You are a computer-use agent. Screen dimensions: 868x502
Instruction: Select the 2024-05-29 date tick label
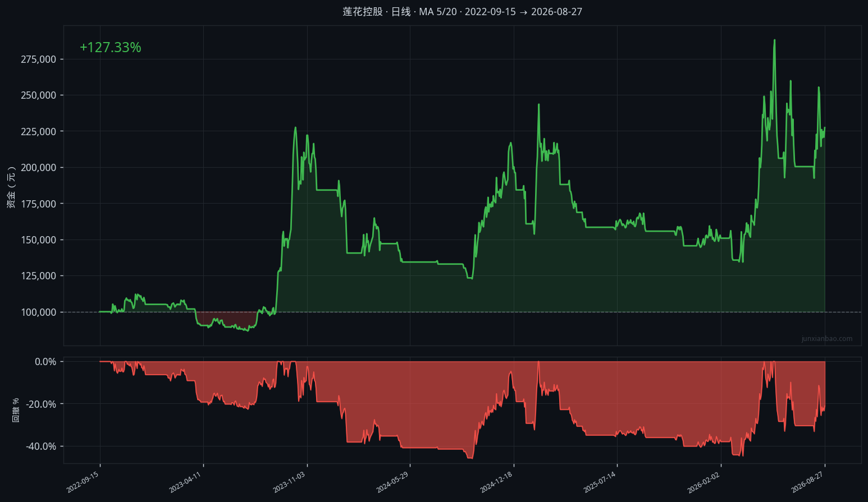[x=393, y=482]
